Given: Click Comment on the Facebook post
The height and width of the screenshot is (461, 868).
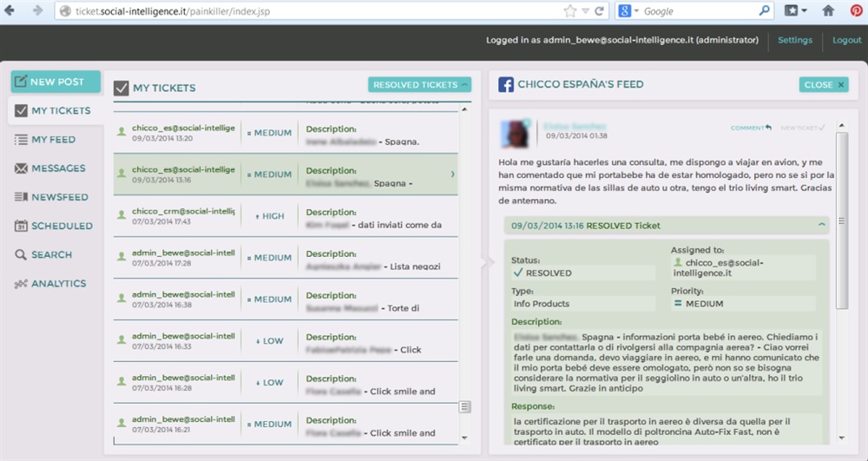Looking at the screenshot, I should pos(751,128).
